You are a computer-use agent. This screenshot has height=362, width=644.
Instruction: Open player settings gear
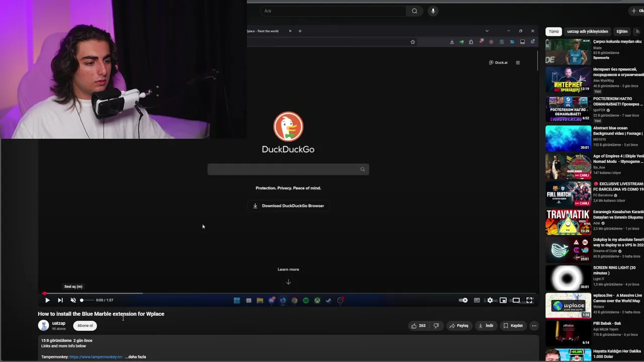(x=490, y=300)
